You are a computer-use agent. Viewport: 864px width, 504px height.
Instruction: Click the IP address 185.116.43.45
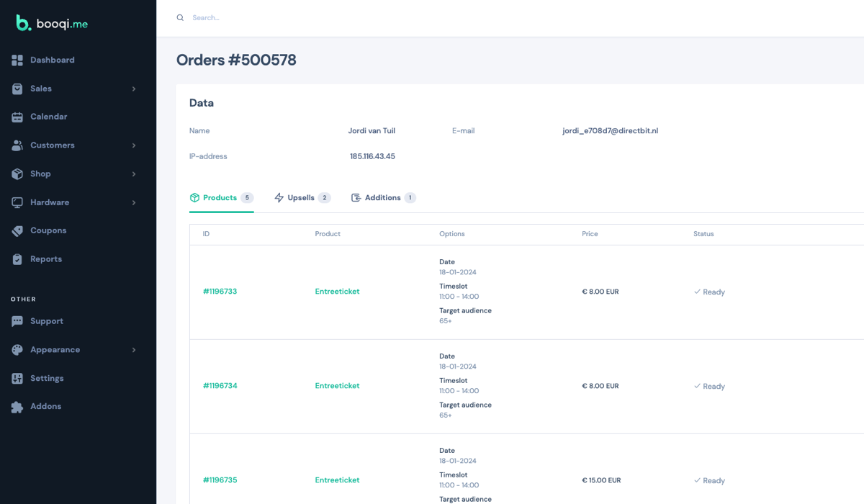(372, 156)
